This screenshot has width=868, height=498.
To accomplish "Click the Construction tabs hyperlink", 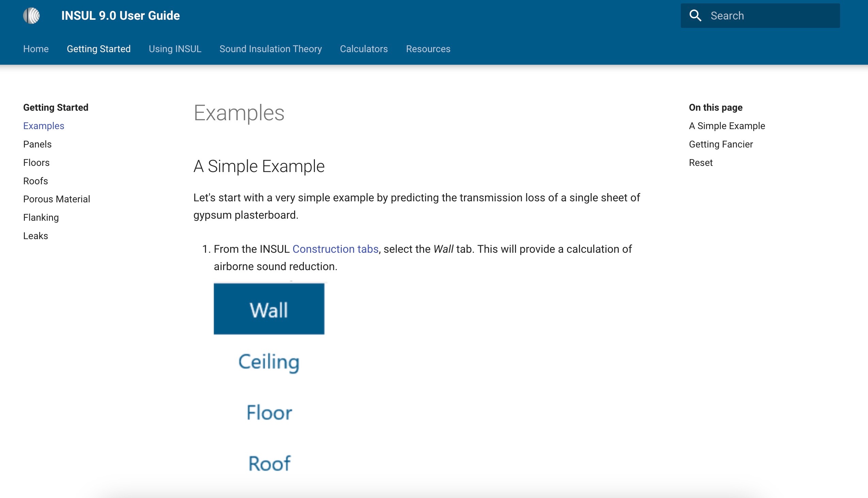I will point(335,248).
